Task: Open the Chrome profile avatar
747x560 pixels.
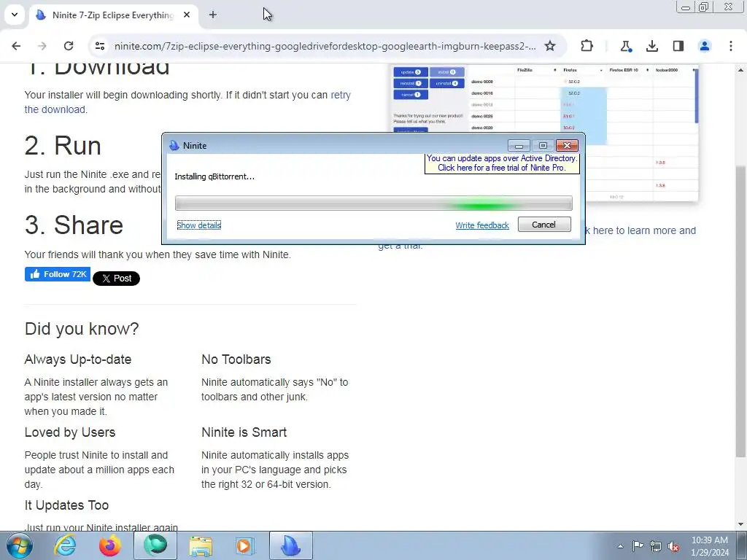Action: click(x=704, y=46)
